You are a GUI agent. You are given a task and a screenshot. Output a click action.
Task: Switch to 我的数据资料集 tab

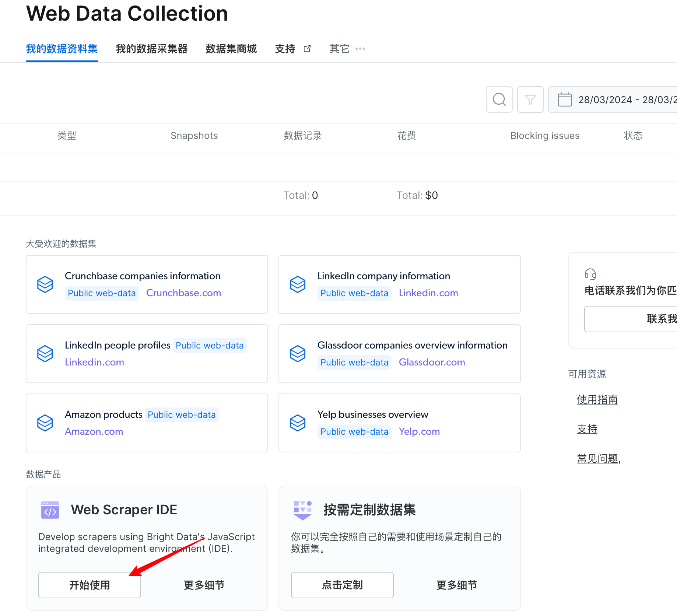point(62,49)
